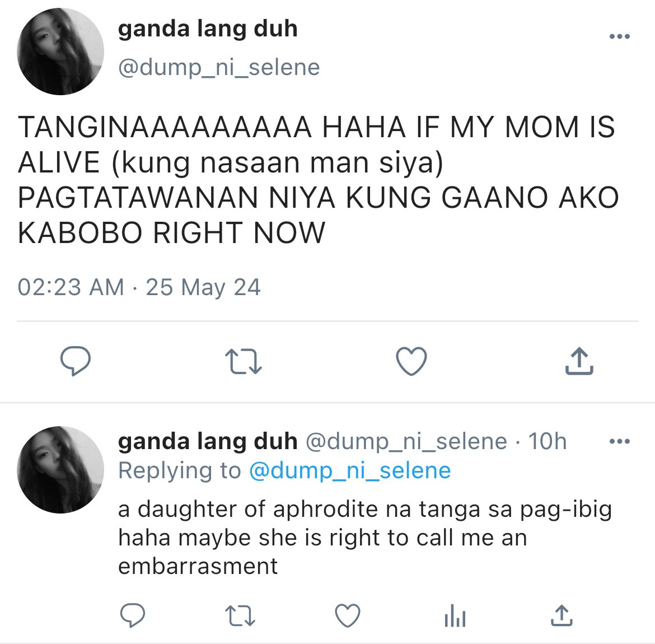The width and height of the screenshot is (655, 644).
Task: Reply to the aphrodite reply tweet
Action: [x=133, y=615]
